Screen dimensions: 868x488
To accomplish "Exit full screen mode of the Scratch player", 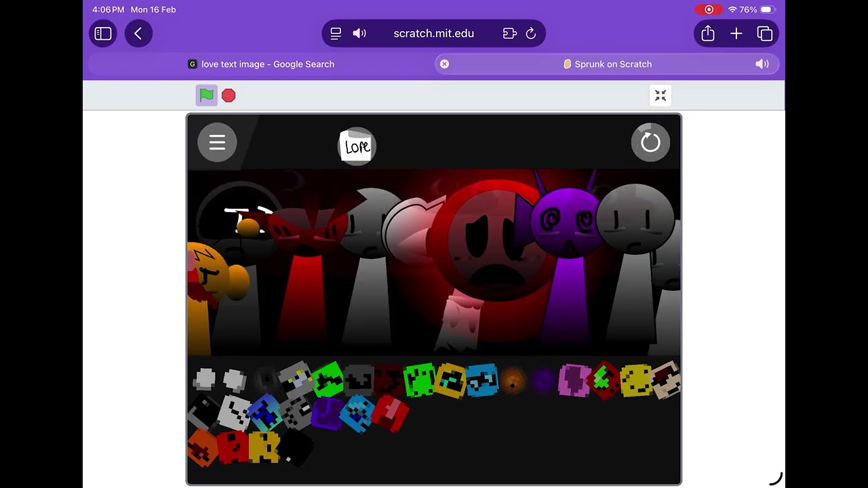I will (660, 96).
